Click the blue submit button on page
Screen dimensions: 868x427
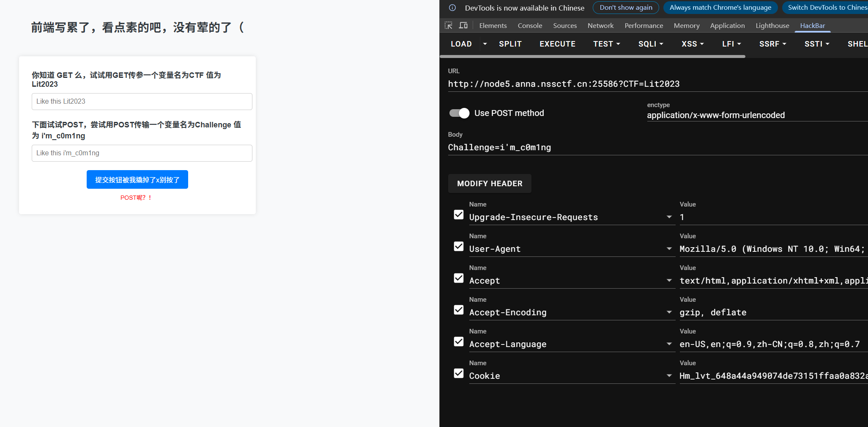pos(137,180)
